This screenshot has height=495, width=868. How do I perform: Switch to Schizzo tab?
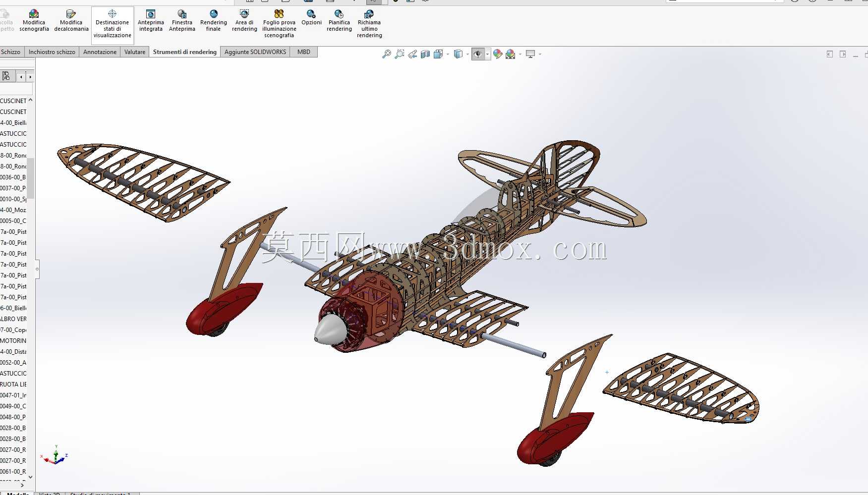(10, 52)
